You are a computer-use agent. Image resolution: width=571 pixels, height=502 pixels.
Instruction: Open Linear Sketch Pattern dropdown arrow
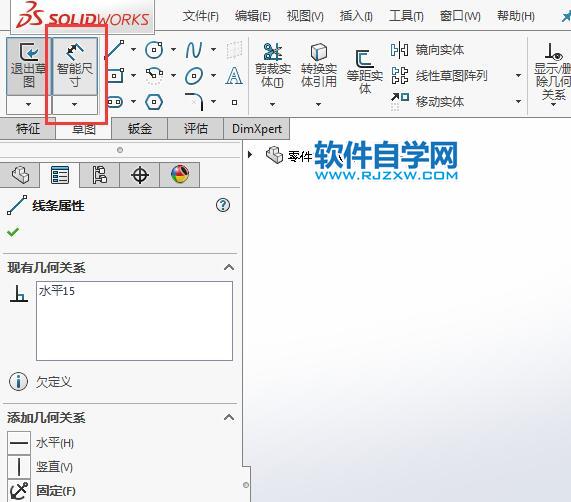(519, 76)
